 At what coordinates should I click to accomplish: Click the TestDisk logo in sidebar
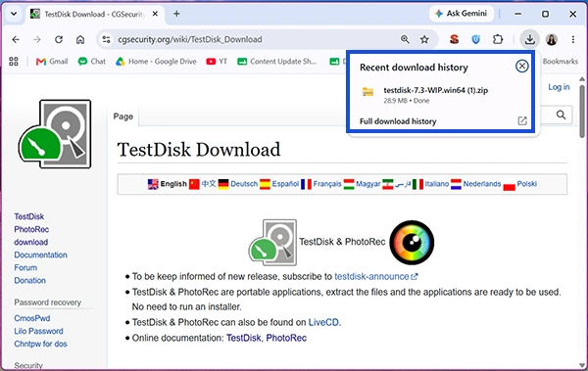(x=55, y=134)
